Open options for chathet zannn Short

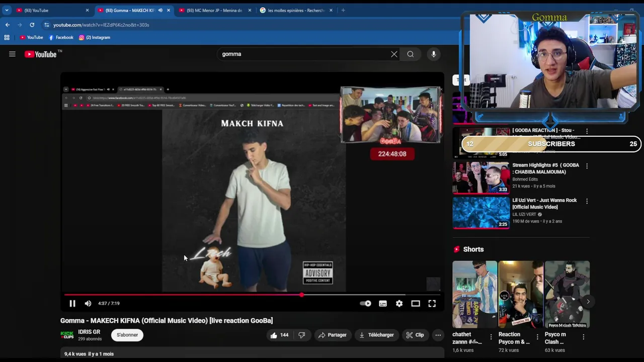click(x=491, y=337)
